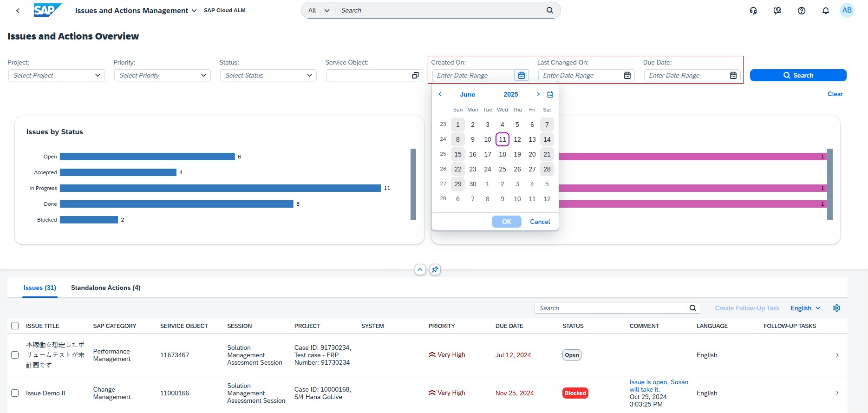This screenshot has width=868, height=413.
Task: Expand the English language dropdown
Action: click(805, 308)
